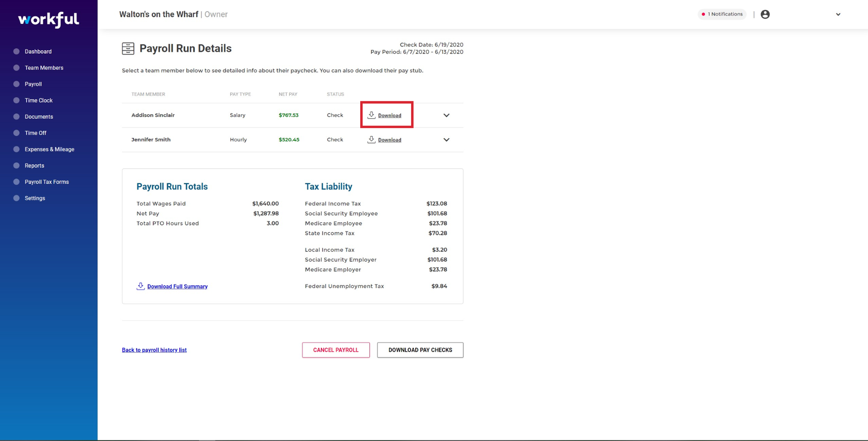This screenshot has height=441, width=868.
Task: Click the Workful logo
Action: click(48, 20)
